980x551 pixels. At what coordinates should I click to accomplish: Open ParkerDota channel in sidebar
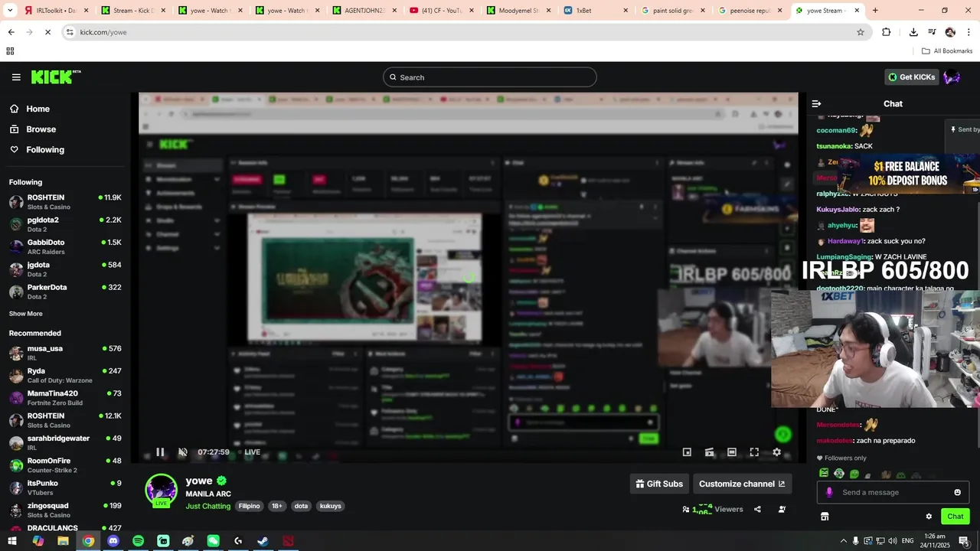65,292
